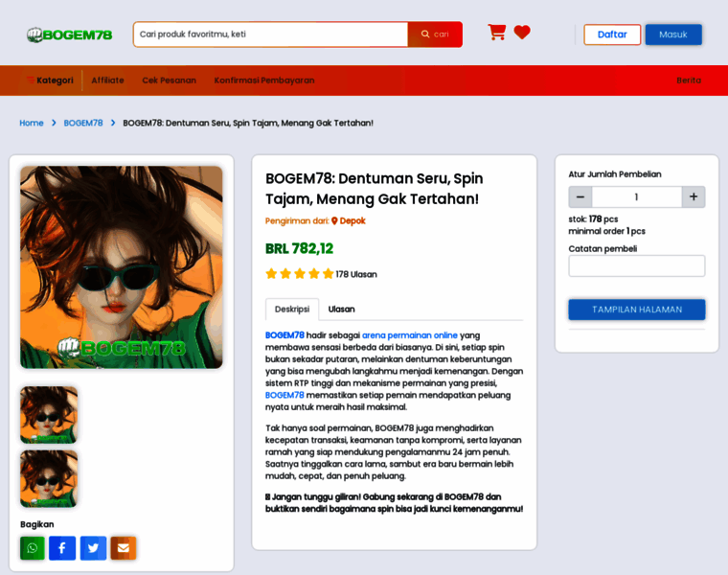This screenshot has height=575, width=728.
Task: Open Konfirmasi Pembayaran in the nav bar
Action: click(264, 80)
